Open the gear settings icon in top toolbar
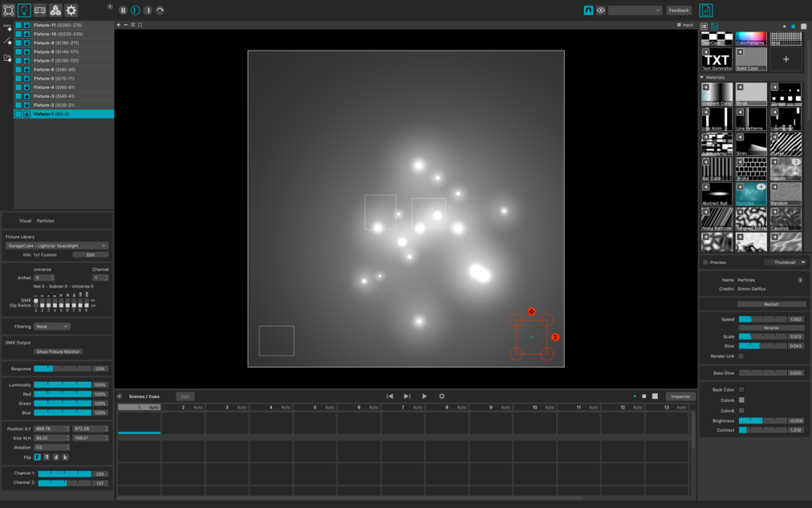The height and width of the screenshot is (508, 812). [x=71, y=11]
